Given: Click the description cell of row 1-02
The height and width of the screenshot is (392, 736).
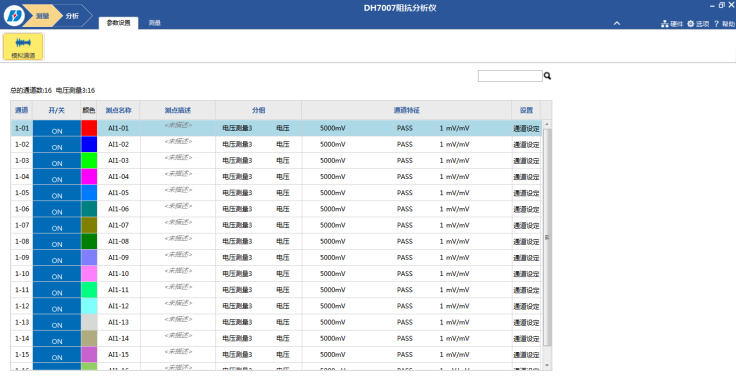Looking at the screenshot, I should point(178,145).
